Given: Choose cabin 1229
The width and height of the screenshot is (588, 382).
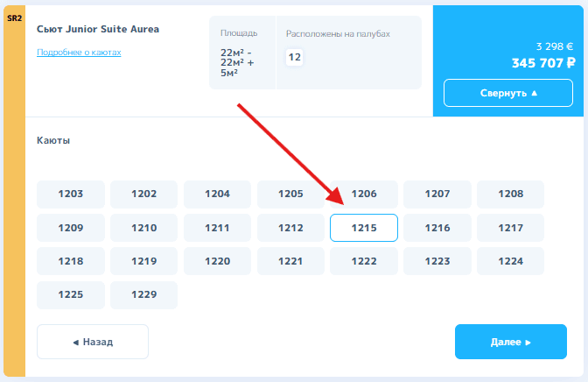Looking at the screenshot, I should (x=143, y=294).
